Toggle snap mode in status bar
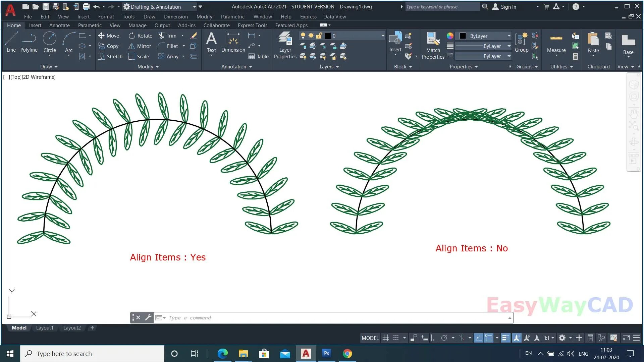The image size is (644, 362). (x=396, y=338)
